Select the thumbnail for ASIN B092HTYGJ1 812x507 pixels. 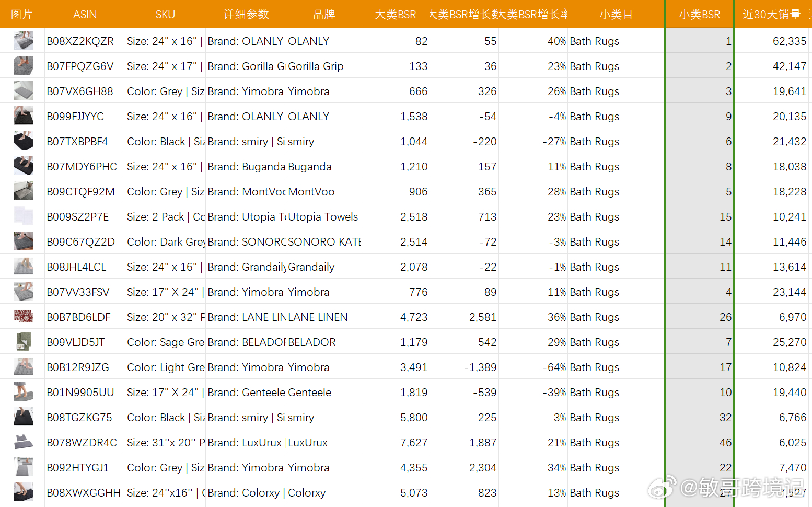coord(24,467)
